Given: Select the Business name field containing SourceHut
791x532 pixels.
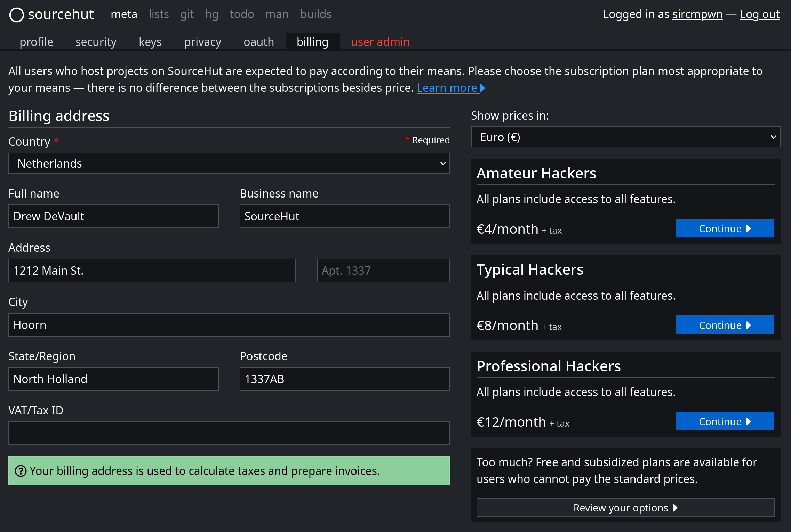Looking at the screenshot, I should tap(344, 216).
